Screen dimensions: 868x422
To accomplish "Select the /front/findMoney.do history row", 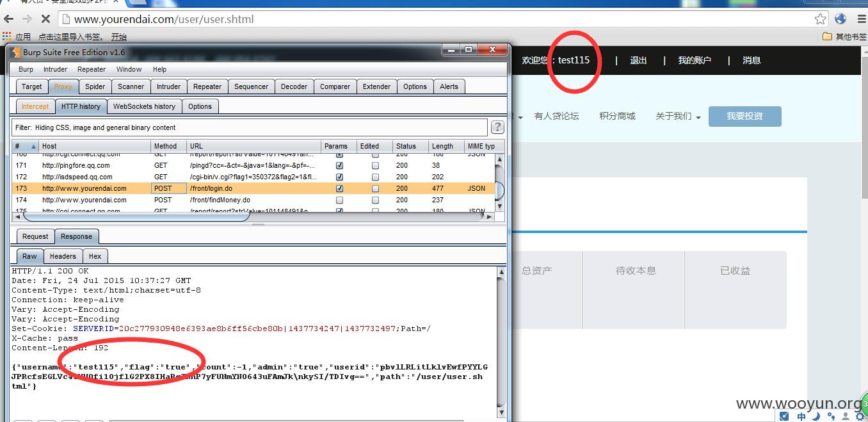I will tap(253, 200).
